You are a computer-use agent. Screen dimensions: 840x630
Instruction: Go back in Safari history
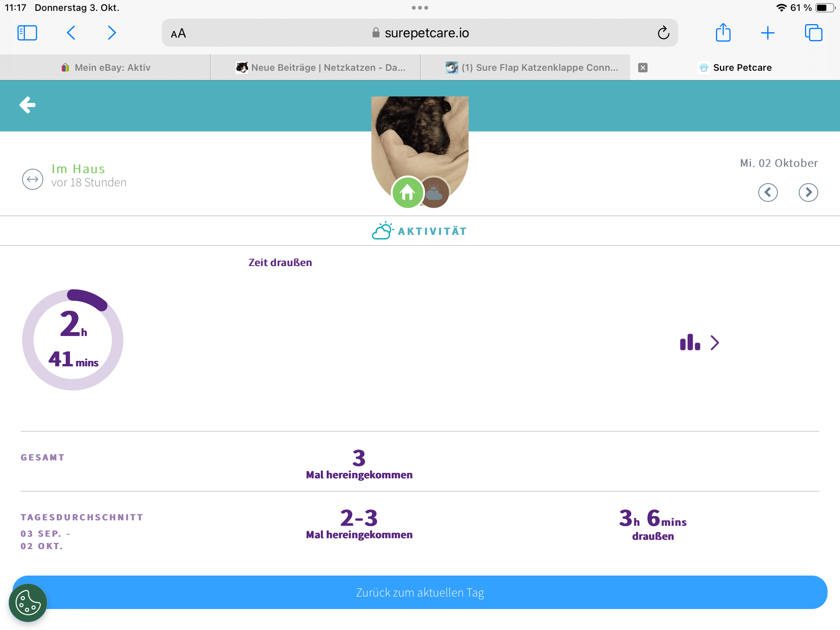(71, 33)
